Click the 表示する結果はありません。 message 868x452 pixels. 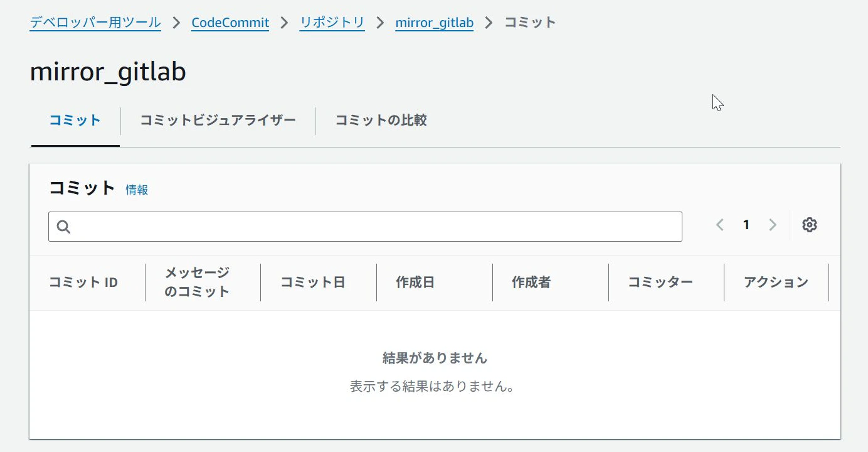tap(432, 386)
